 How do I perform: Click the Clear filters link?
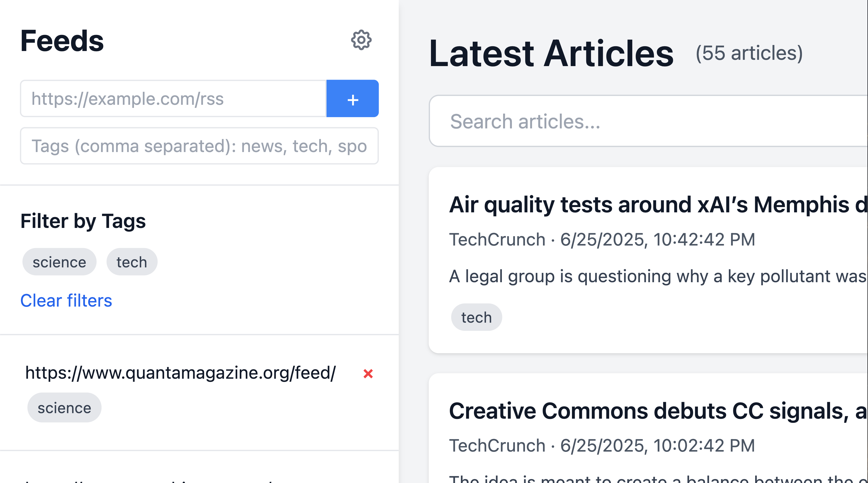pyautogui.click(x=66, y=300)
